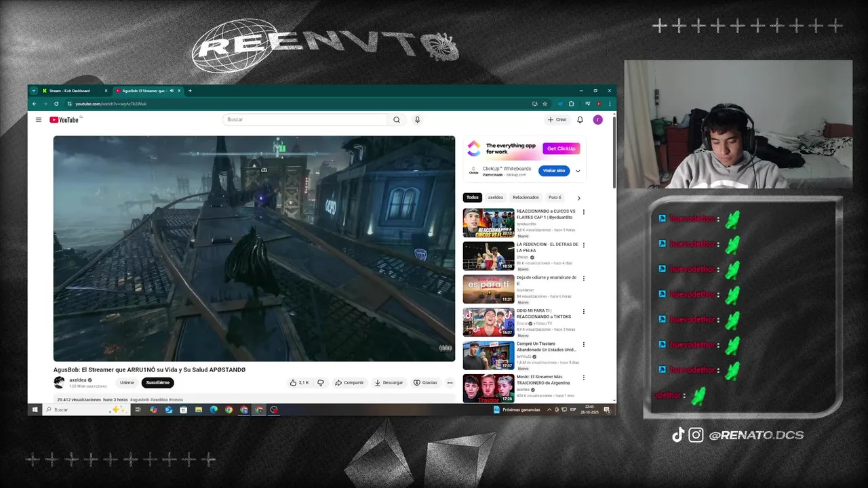Open the Traidor Moski video thumbnail

(488, 388)
